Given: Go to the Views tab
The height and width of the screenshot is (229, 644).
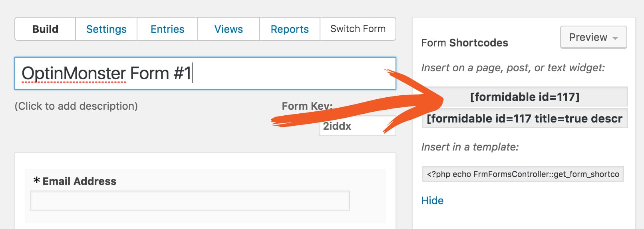Looking at the screenshot, I should (229, 29).
